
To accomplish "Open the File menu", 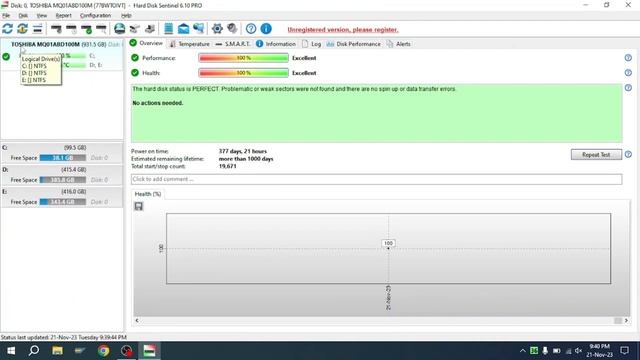I will 6,16.
